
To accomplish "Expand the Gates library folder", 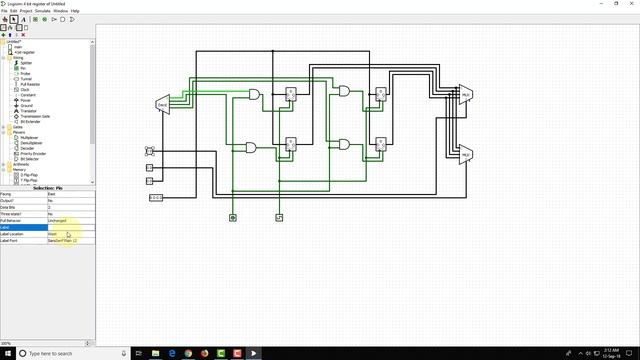I will [4, 127].
